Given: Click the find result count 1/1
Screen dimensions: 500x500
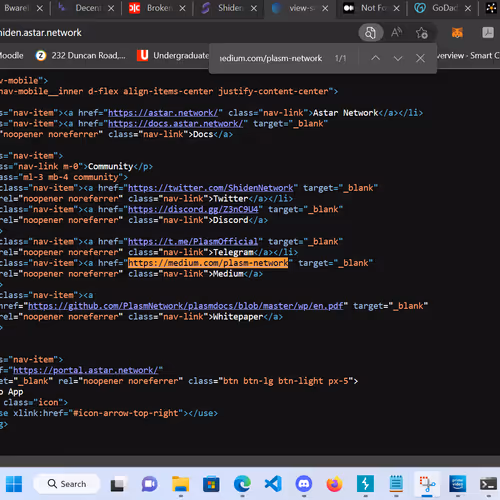Looking at the screenshot, I should [x=340, y=58].
